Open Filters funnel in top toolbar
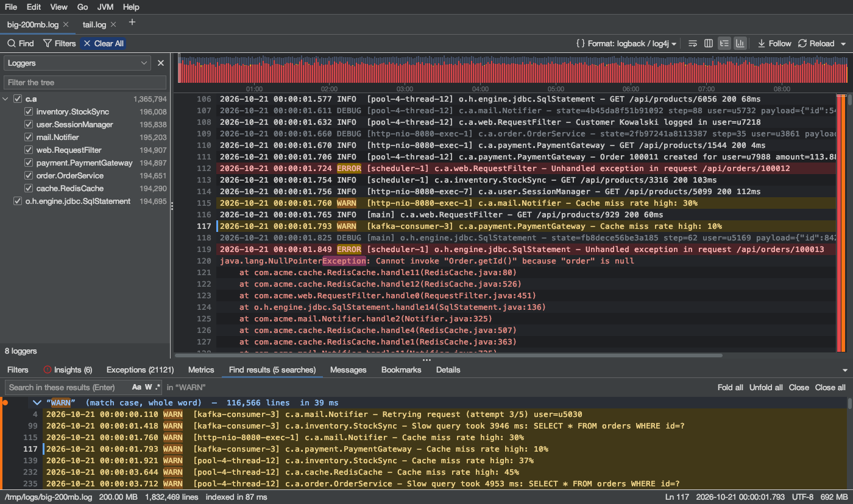Image resolution: width=853 pixels, height=504 pixels. point(59,43)
